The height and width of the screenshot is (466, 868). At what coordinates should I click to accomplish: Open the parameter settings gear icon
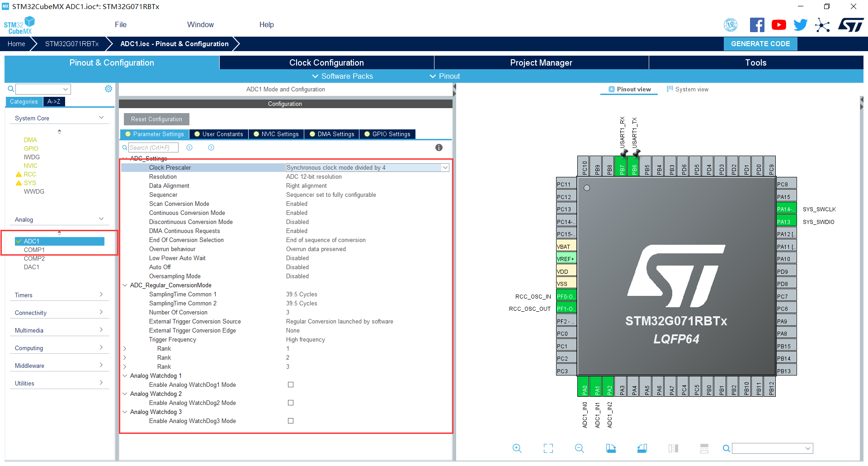point(108,89)
